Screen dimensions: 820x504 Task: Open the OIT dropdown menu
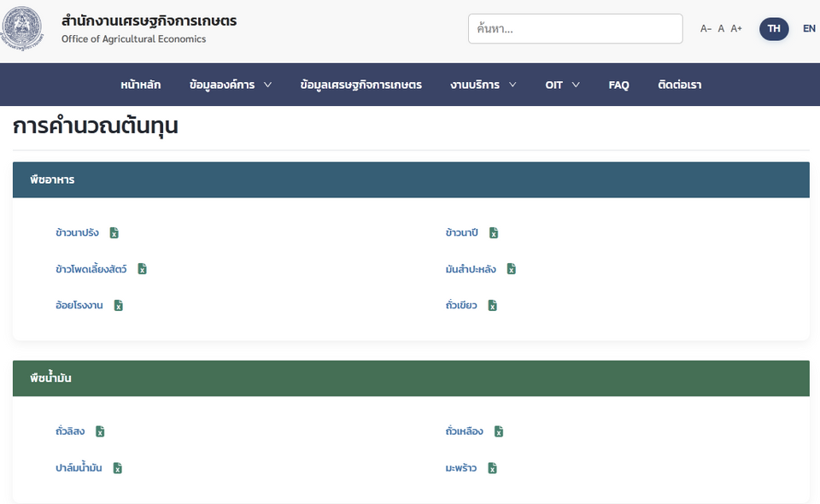click(x=562, y=85)
